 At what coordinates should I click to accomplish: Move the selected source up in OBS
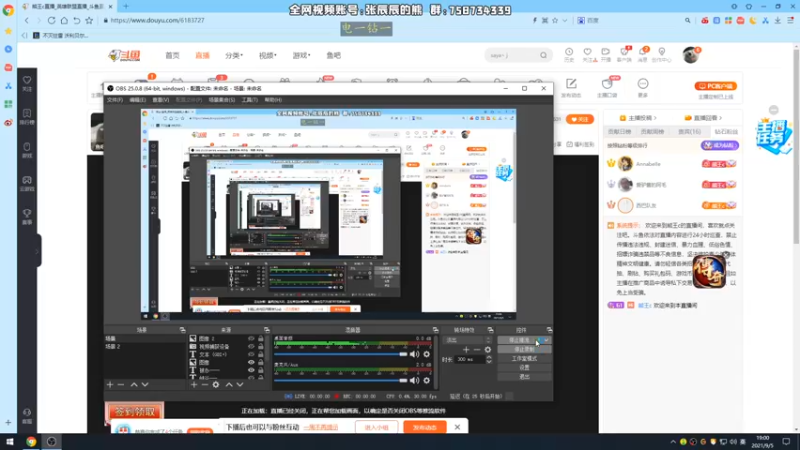tap(229, 385)
